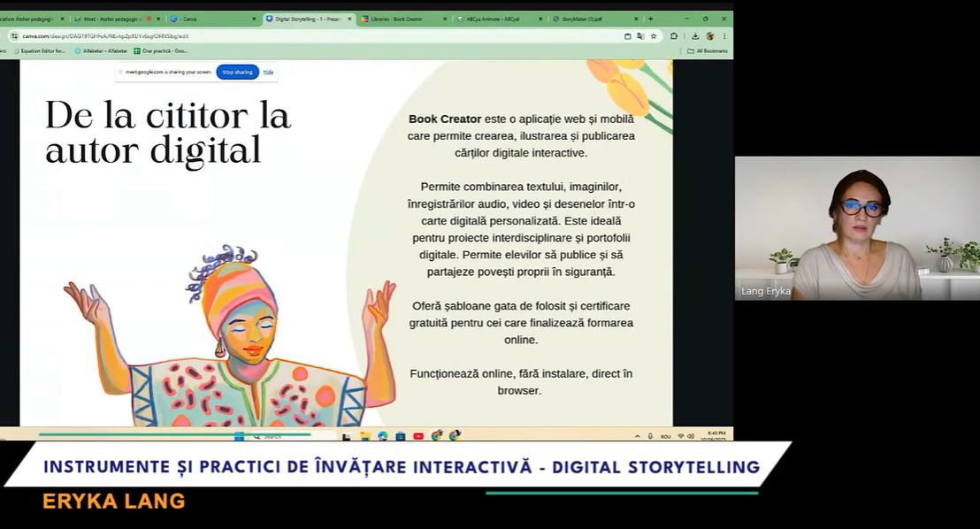Open the Orar practică bookmark
This screenshot has width=980, height=529.
coord(161,50)
